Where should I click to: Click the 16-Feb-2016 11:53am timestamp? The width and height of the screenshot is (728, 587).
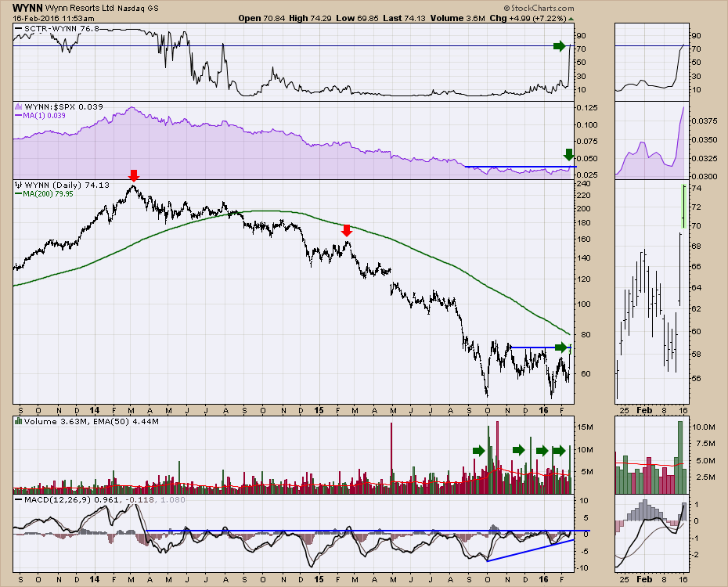pyautogui.click(x=53, y=19)
